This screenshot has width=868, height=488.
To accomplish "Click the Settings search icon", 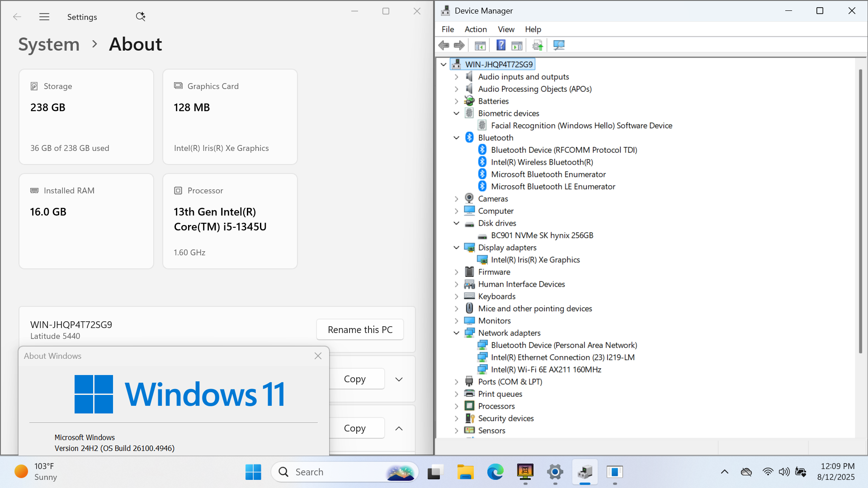I will (x=141, y=17).
